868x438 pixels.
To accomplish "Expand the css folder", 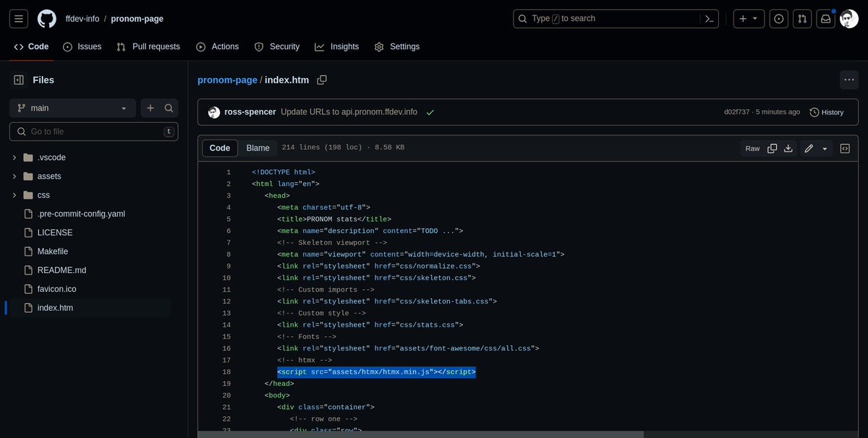I will click(14, 195).
